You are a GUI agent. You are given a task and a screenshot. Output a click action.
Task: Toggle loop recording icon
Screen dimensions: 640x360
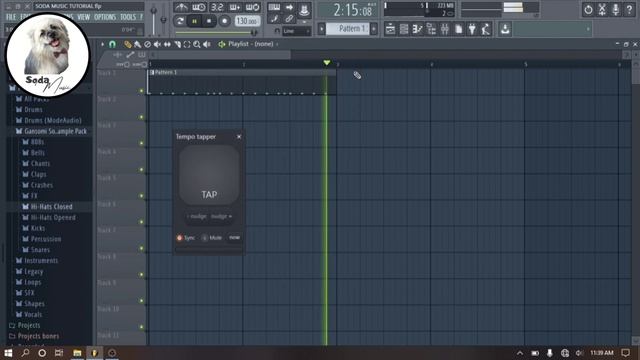coord(253,7)
